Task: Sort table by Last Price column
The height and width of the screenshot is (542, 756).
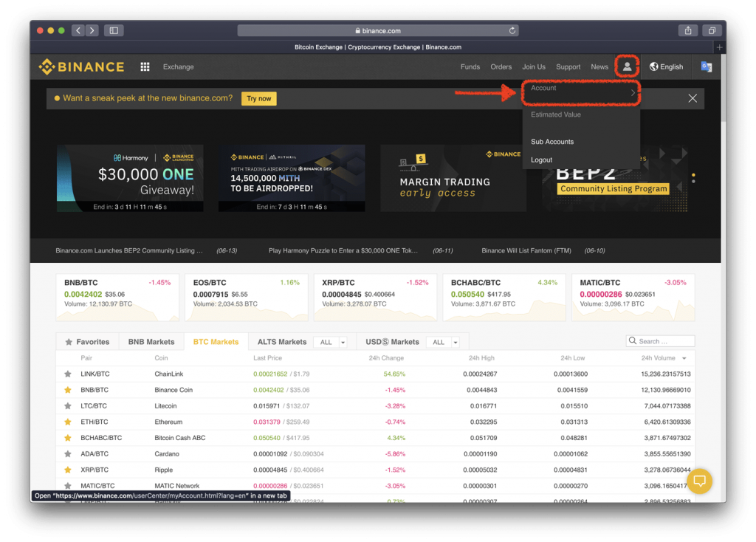Action: 267,358
